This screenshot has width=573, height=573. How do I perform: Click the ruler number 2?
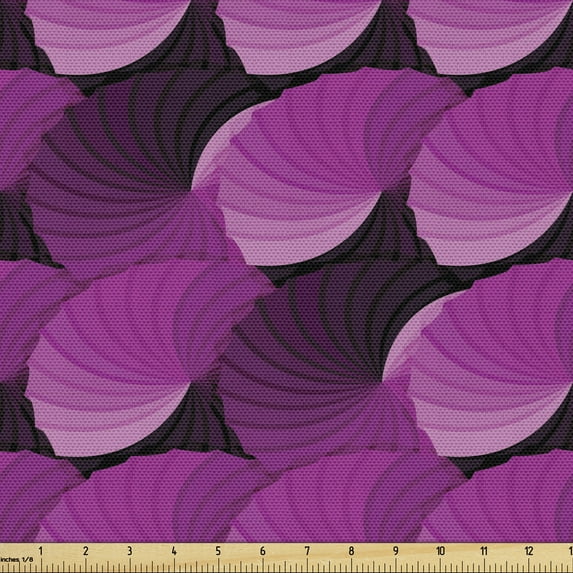pos(86,551)
